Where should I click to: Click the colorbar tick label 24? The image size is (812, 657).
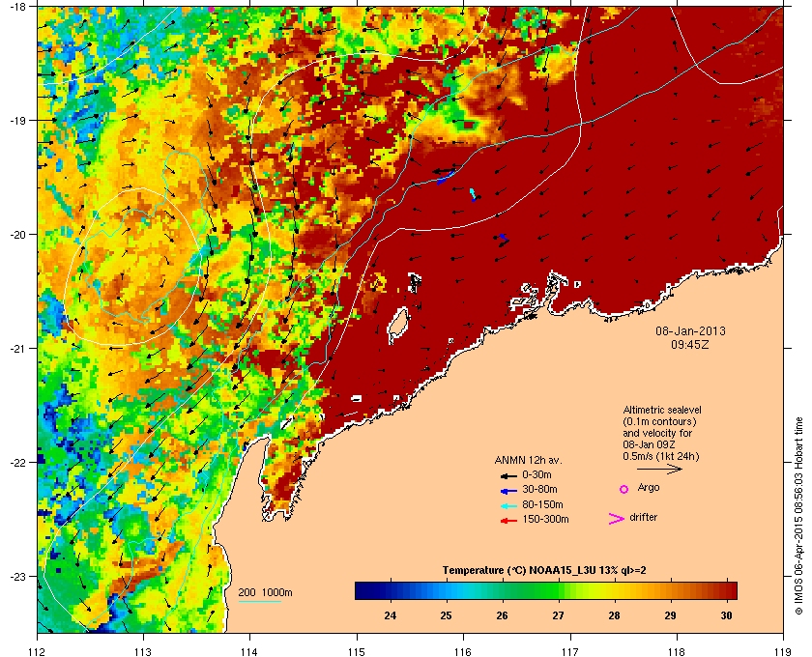coord(390,615)
